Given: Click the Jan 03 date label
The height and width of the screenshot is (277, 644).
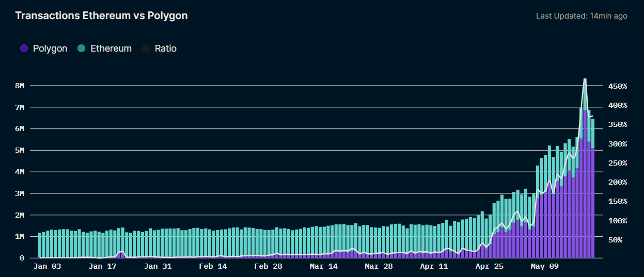Looking at the screenshot, I should 47,266.
